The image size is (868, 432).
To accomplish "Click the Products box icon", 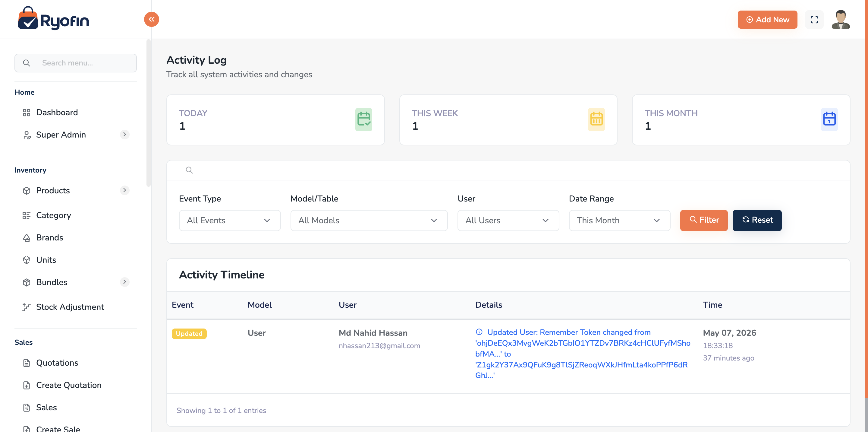I will point(26,191).
